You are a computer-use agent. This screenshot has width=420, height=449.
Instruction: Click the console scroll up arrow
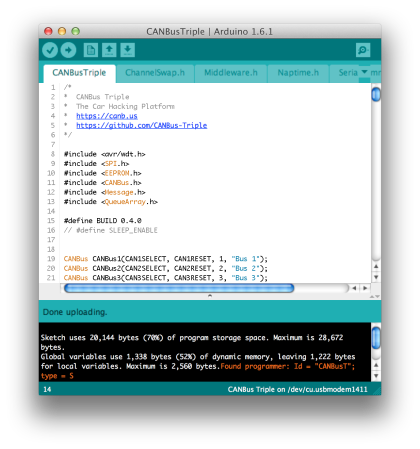click(376, 365)
